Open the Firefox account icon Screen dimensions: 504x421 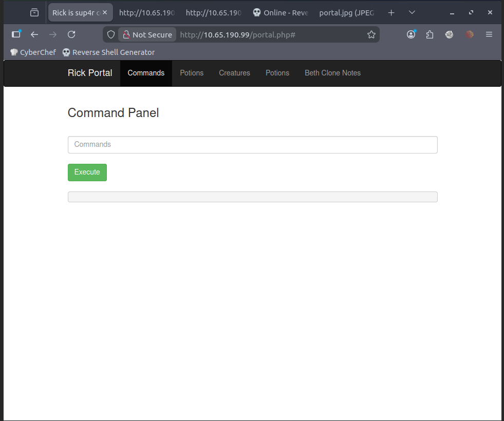(411, 34)
